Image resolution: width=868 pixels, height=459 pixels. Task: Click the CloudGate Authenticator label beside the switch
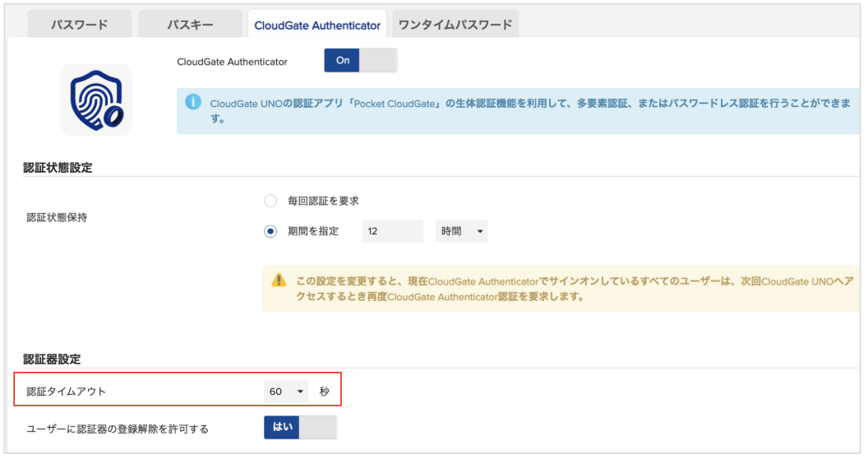pos(232,62)
